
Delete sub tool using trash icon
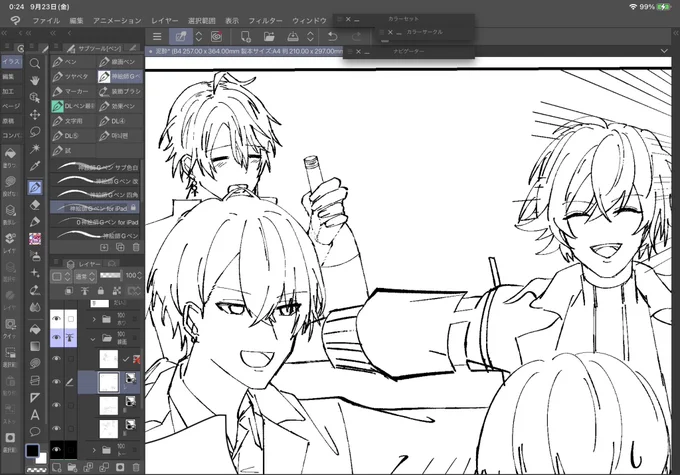(x=136, y=247)
